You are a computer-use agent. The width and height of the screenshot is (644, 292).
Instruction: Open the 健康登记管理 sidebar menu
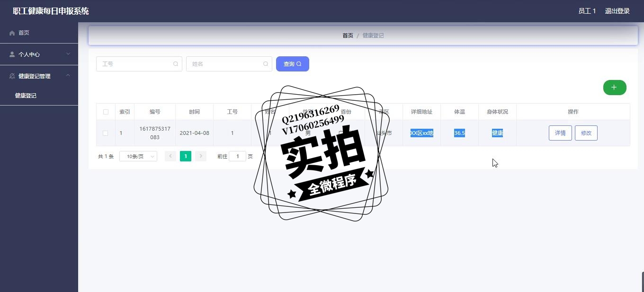point(39,76)
